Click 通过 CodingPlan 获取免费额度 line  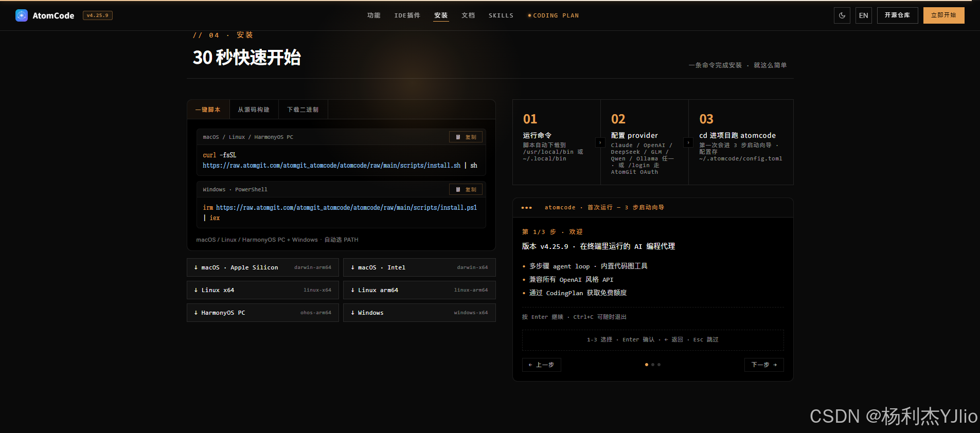coord(578,293)
